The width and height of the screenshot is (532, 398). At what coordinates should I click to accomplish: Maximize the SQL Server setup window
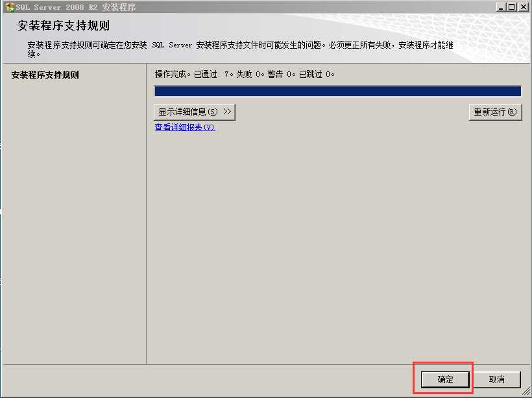pos(511,6)
